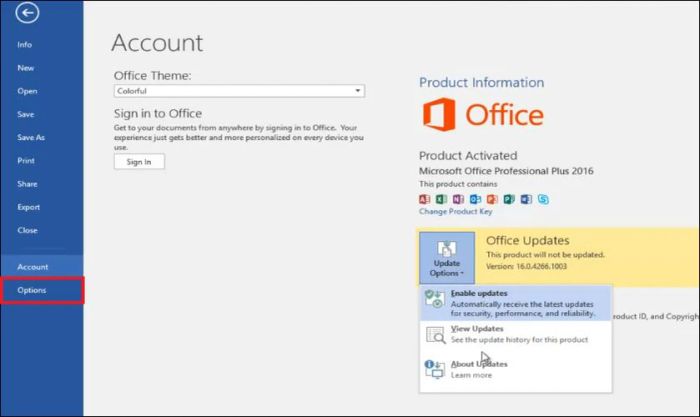
Task: Click the Publisher product icon
Action: 509,199
